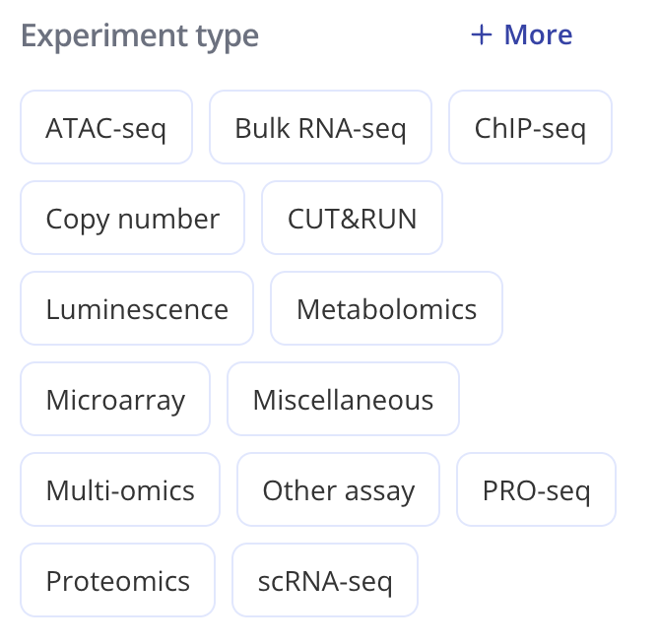Enable the ChIP-seq experiment filter
This screenshot has width=658, height=644.
pos(530,128)
